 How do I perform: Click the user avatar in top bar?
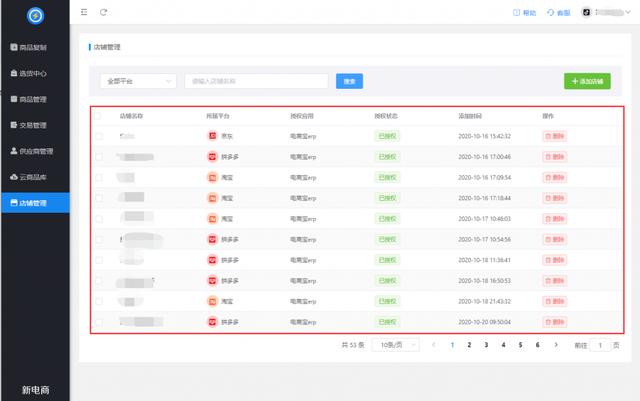(586, 12)
